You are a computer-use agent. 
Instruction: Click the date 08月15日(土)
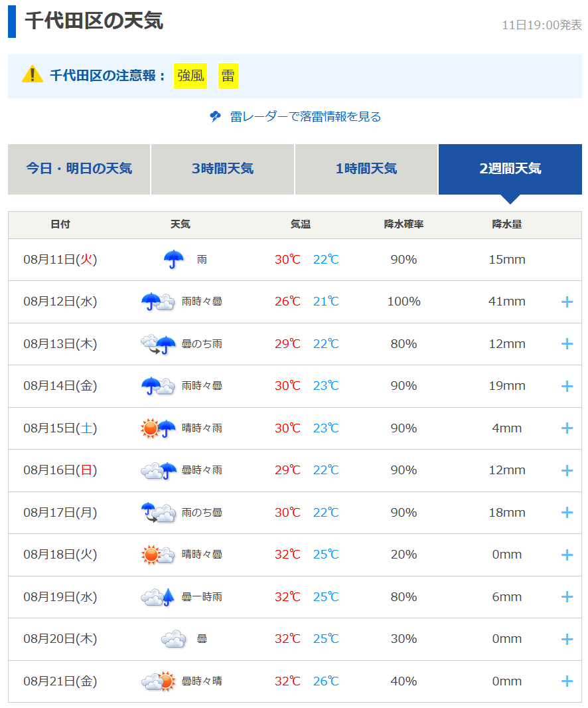point(60,428)
